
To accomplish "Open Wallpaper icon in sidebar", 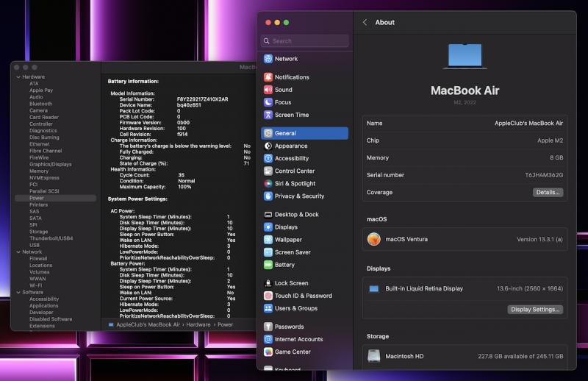I will [268, 240].
